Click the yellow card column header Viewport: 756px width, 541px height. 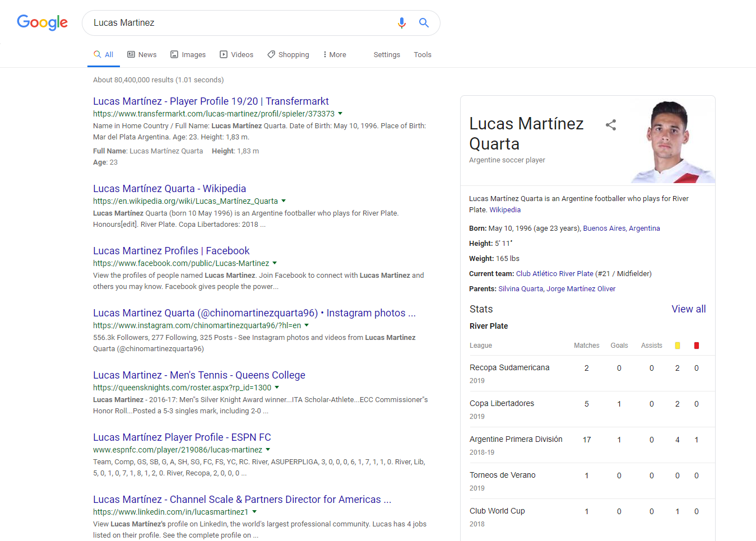tap(678, 346)
